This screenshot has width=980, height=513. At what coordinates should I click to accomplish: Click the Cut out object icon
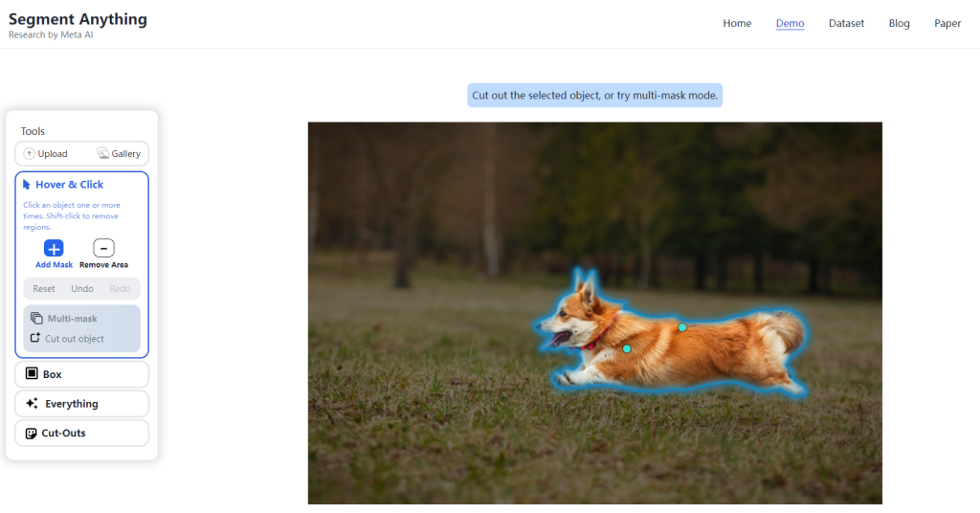click(35, 338)
